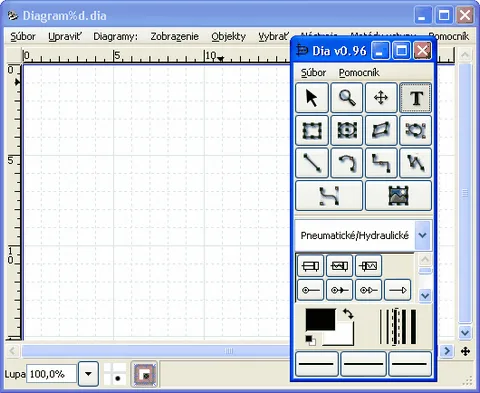Maximize the Diagram%d.dia window

444,15
